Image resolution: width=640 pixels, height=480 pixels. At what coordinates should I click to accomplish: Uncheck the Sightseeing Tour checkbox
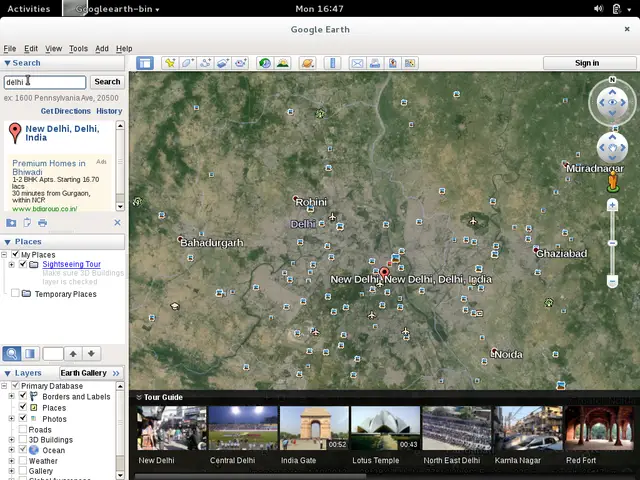click(x=23, y=264)
